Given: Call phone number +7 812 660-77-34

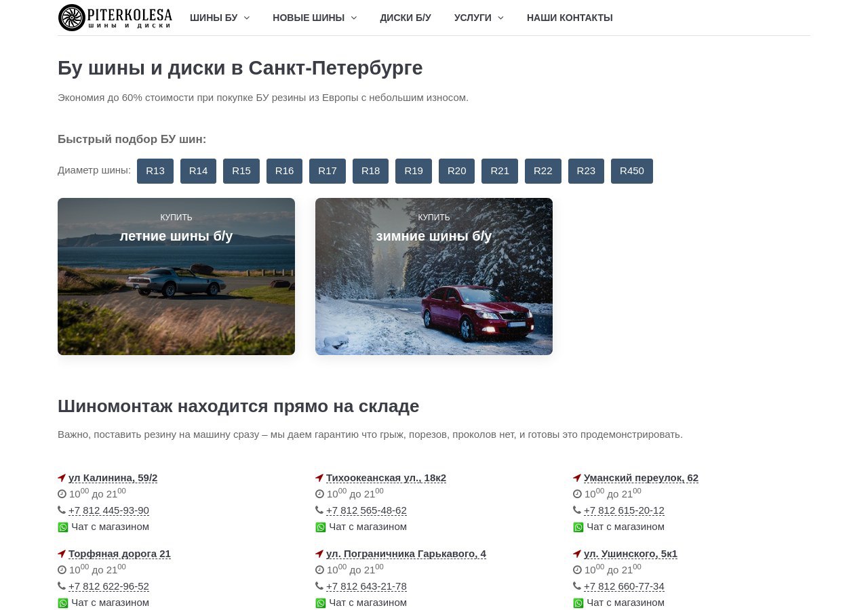Looking at the screenshot, I should pos(624,586).
